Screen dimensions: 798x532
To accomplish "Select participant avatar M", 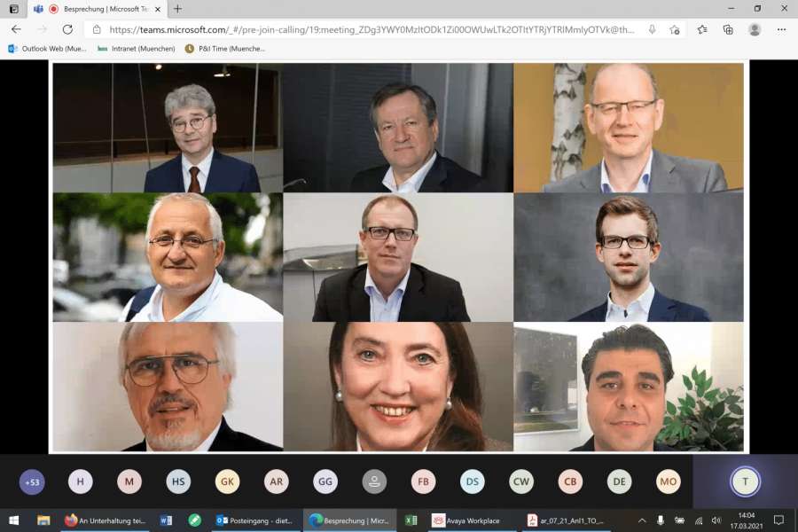I will coord(129,481).
